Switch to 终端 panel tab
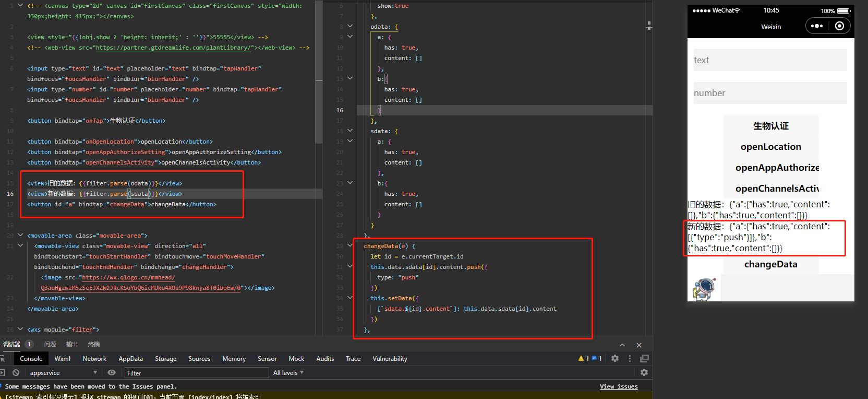 click(x=94, y=344)
